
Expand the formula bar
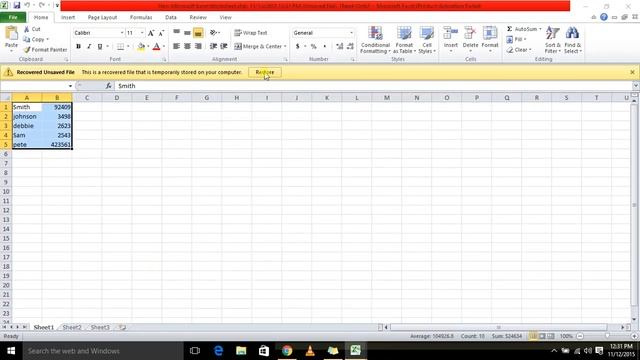[636, 86]
